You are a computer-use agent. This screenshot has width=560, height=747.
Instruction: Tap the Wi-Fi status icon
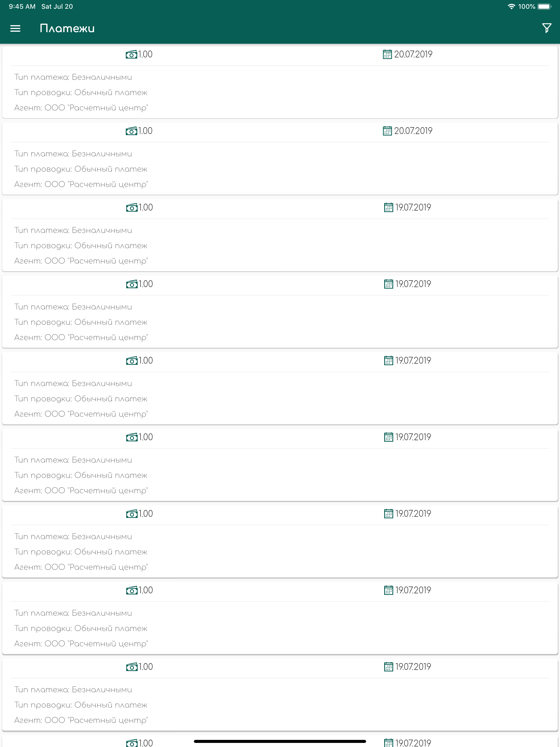tap(511, 6)
